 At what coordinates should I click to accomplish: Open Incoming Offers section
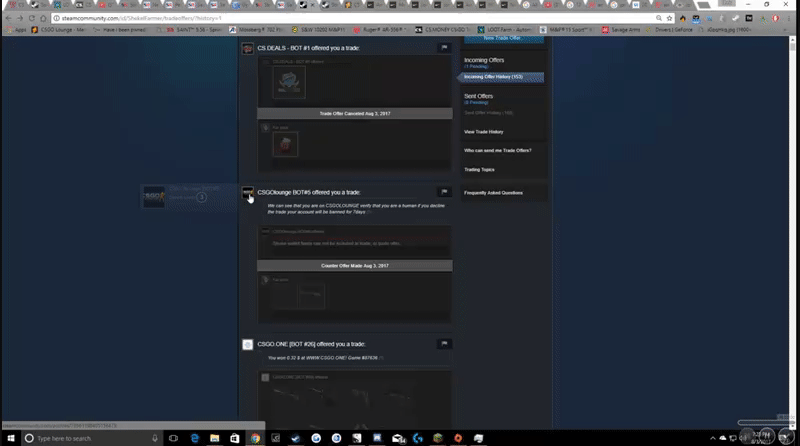[x=484, y=60]
